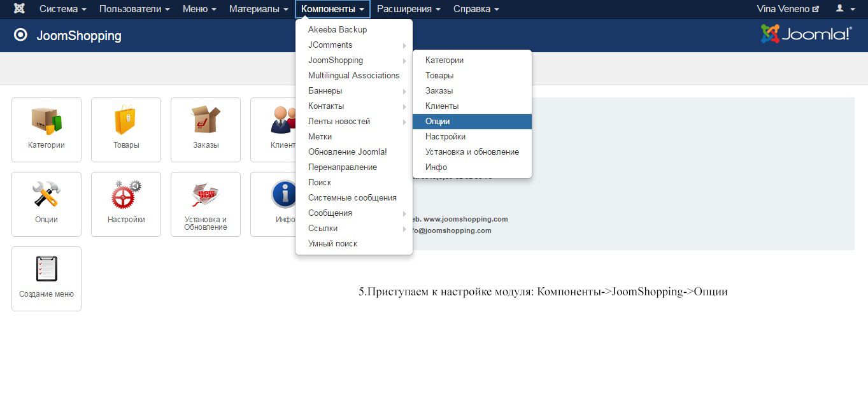Open the Установка и Обновление icon tile
Viewport: 868px width, 403px height.
206,204
